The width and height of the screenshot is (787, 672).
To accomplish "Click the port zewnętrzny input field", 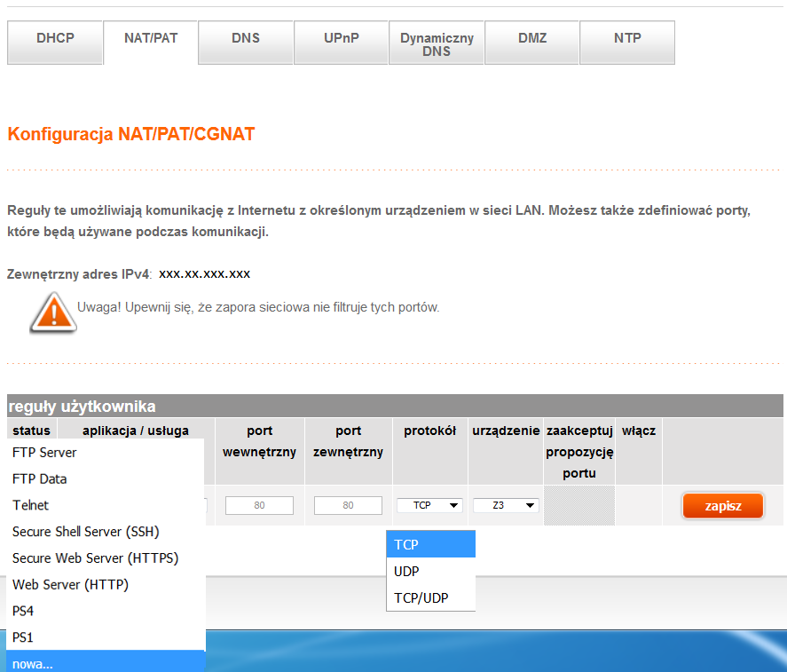I will [347, 504].
